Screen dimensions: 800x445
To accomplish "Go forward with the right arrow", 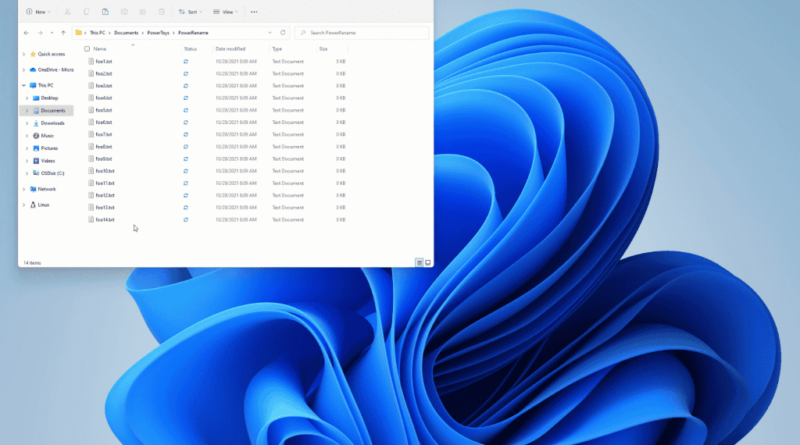I will 40,33.
